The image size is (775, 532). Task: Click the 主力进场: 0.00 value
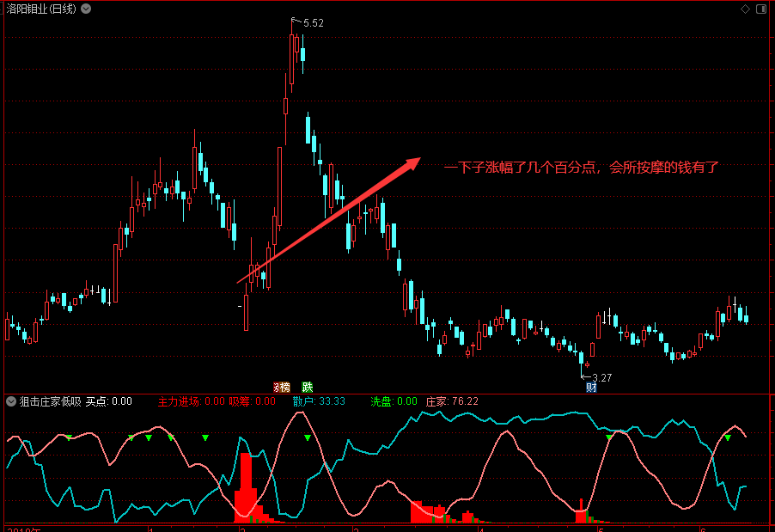[x=192, y=401]
